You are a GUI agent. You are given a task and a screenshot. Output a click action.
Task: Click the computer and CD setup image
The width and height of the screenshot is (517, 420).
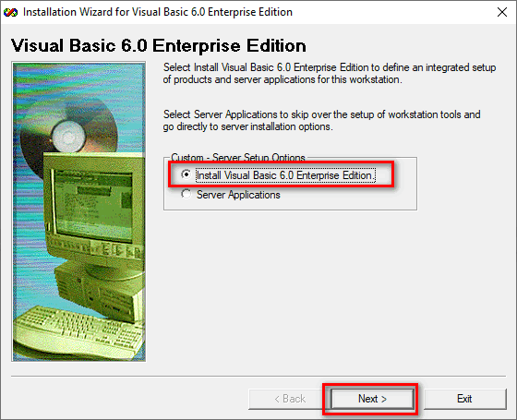[x=78, y=211]
